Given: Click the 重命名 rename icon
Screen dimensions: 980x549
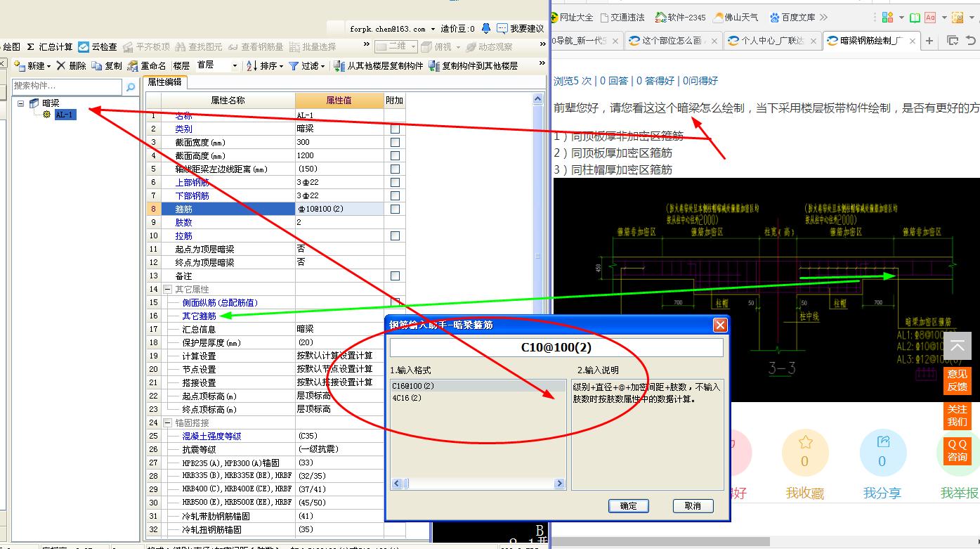Looking at the screenshot, I should 133,65.
